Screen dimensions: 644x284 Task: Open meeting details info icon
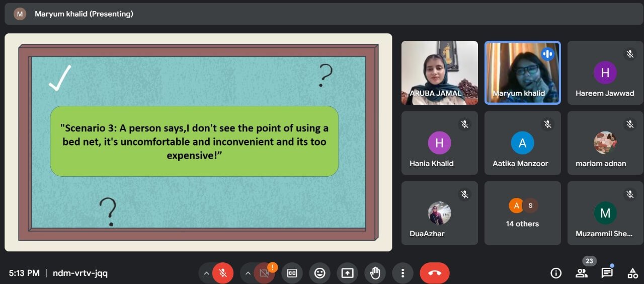click(556, 273)
